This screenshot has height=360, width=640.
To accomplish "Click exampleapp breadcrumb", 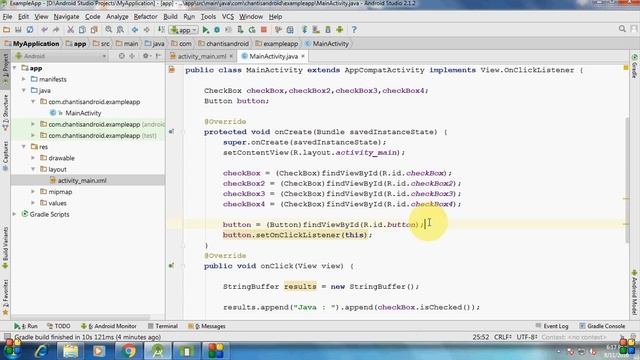I will coord(276,44).
